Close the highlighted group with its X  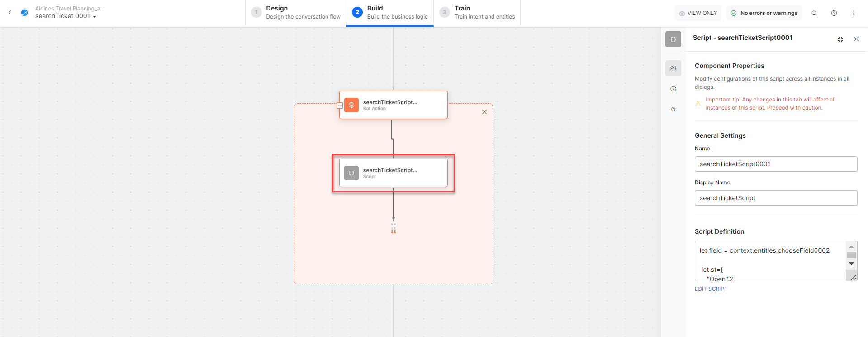[x=484, y=112]
